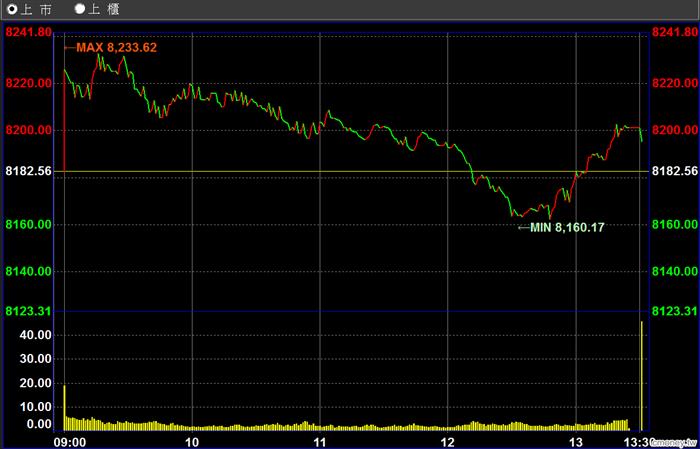Click the MIN 8,160.17 label
The height and width of the screenshot is (449, 700).
566,227
